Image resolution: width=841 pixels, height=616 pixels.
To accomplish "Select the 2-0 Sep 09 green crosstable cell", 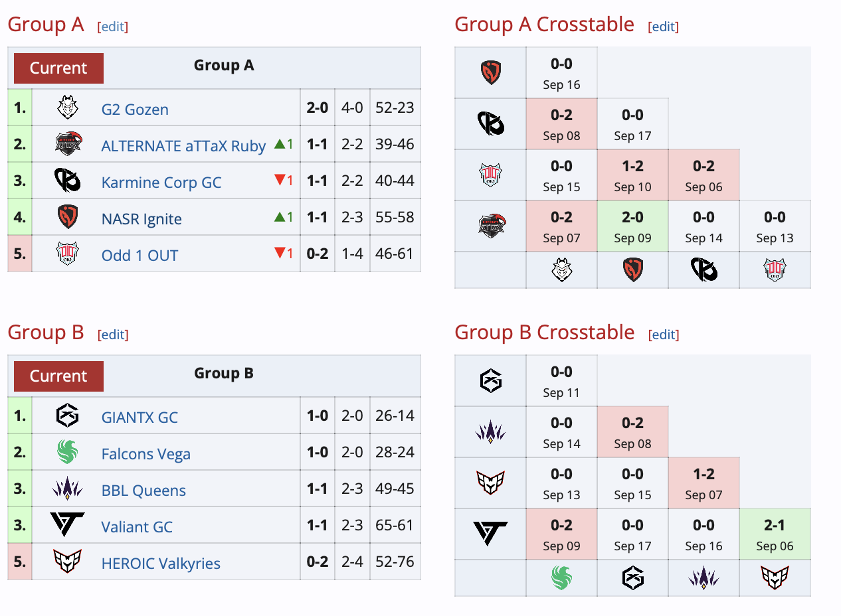I will pyautogui.click(x=632, y=226).
